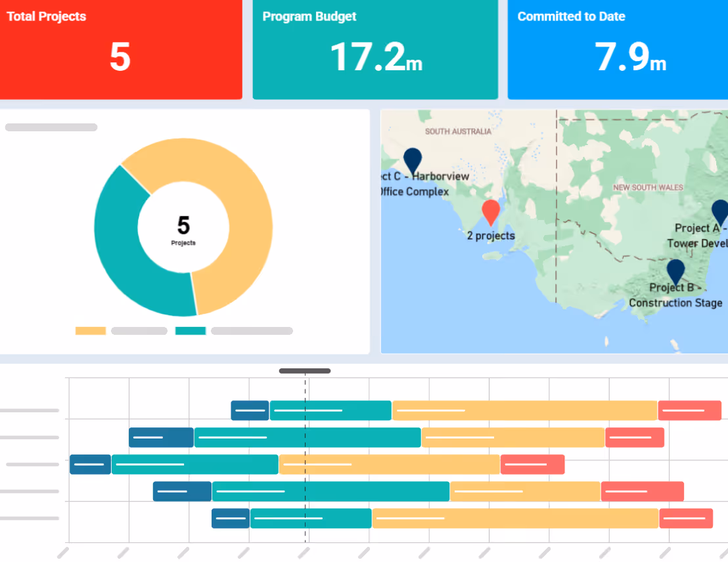Click the yellow phase bar in the third Gantt row

(x=389, y=464)
